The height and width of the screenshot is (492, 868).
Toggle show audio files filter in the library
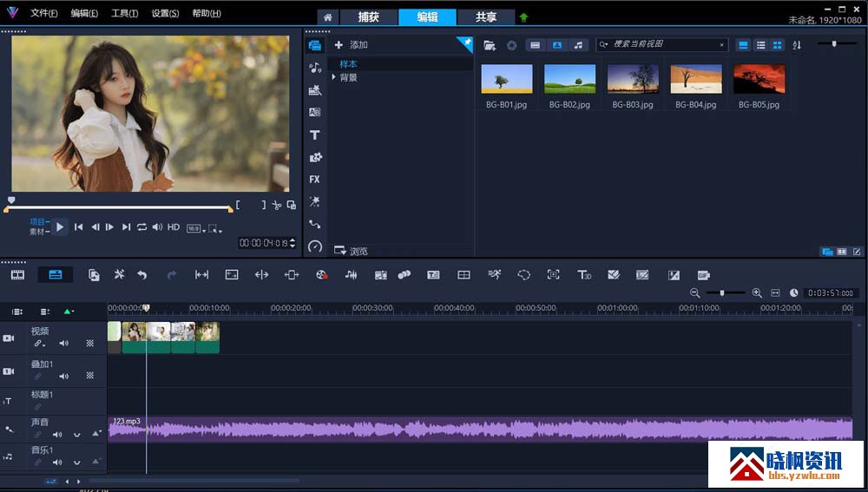(578, 45)
